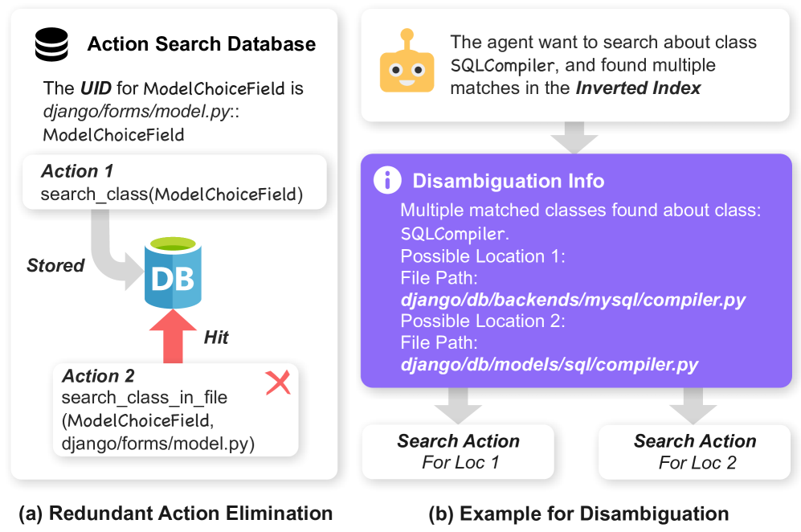Screen dimensions: 801x532
Task: Click the arrow pointing to Loc 2
Action: [693, 403]
